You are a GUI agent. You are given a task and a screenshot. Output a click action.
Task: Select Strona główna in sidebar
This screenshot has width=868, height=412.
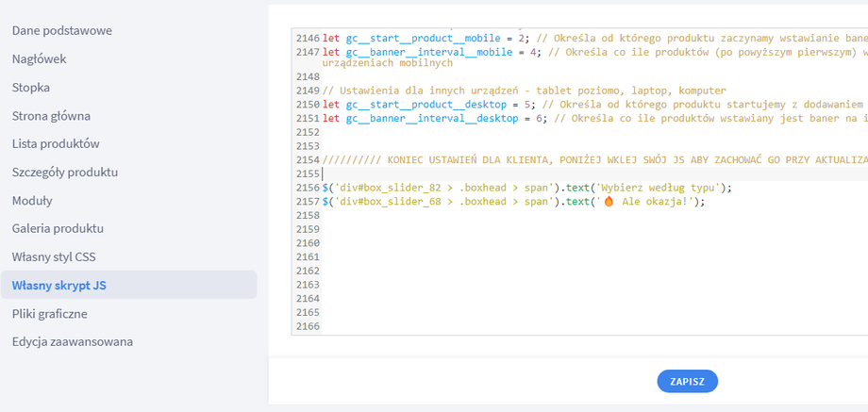point(52,116)
